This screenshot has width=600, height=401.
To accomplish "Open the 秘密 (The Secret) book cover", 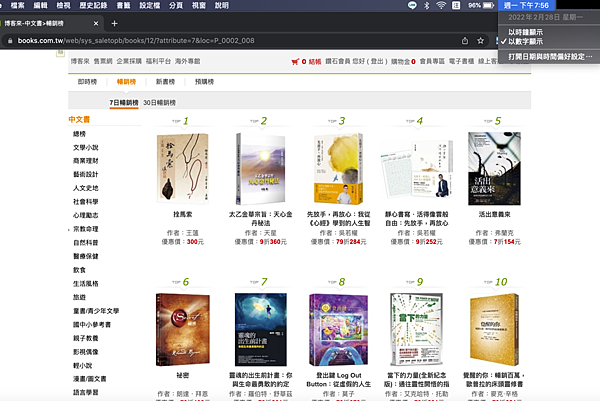I will [x=183, y=329].
